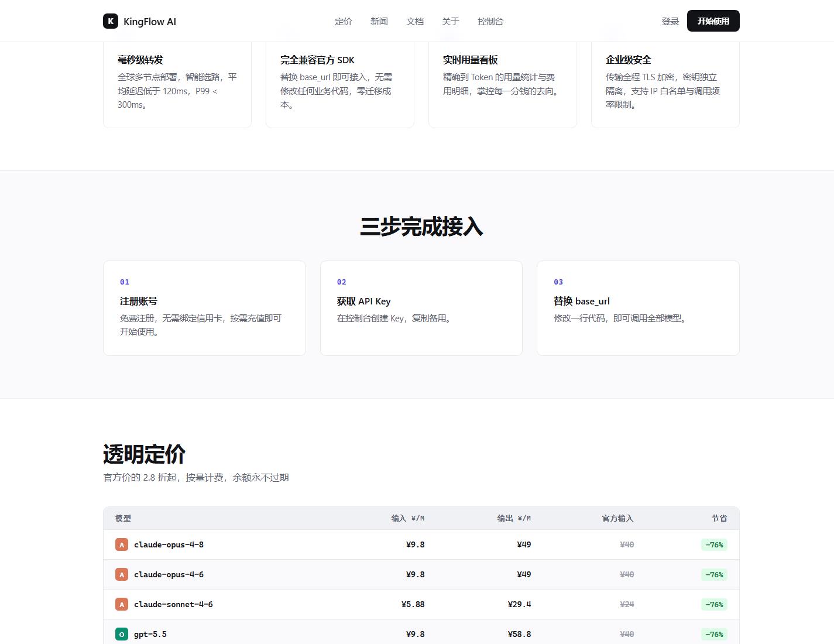Image resolution: width=834 pixels, height=644 pixels.
Task: Click the -76% badge for gpt-5.5
Action: click(x=714, y=635)
